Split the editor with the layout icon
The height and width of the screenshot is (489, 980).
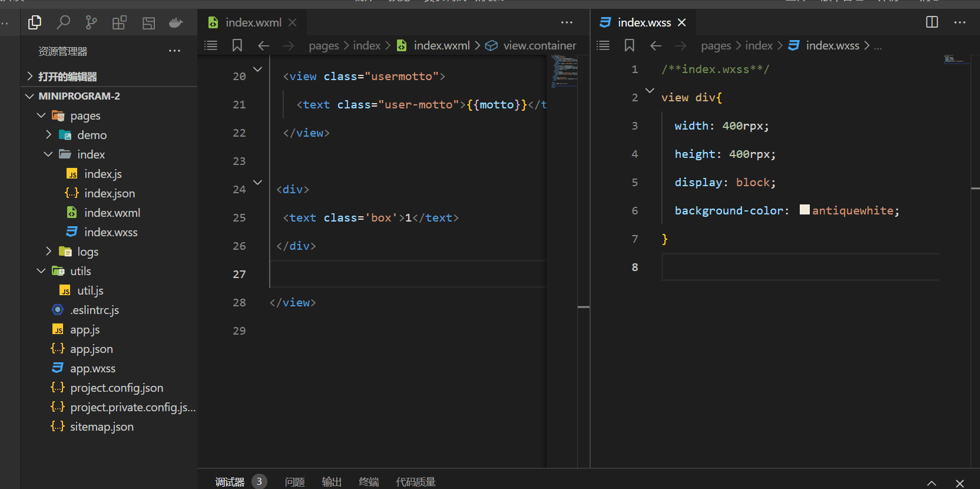932,22
